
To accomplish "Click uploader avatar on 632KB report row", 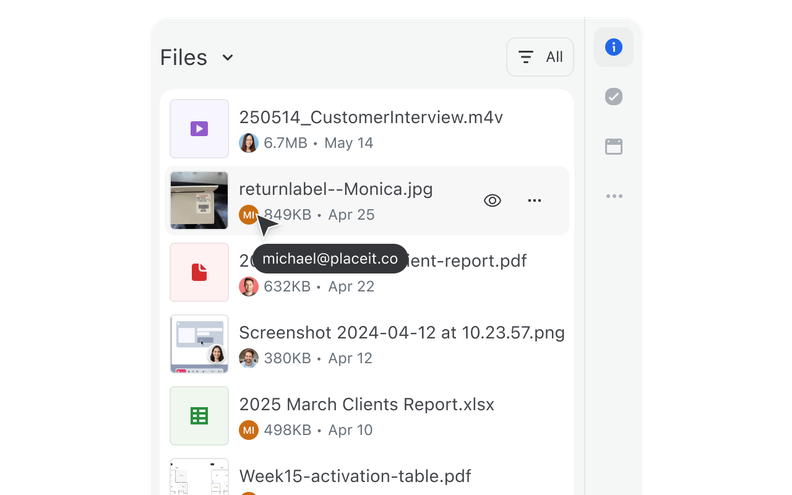I will [249, 286].
